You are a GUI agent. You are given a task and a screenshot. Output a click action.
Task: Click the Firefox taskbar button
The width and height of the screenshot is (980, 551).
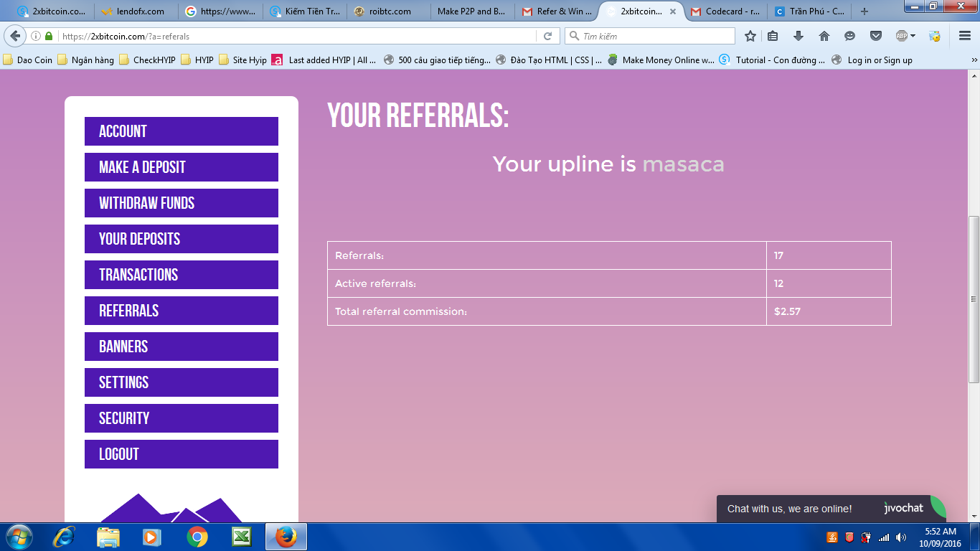[286, 537]
